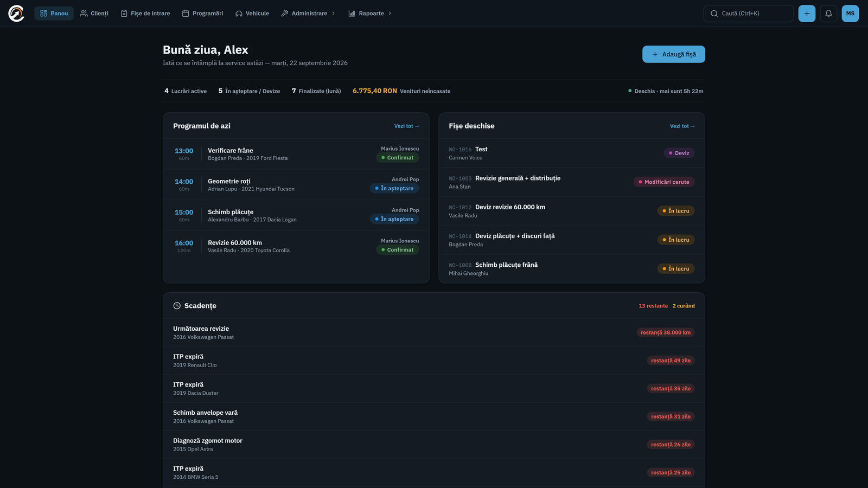
Task: Open Deviz revizie 60.000 km work order
Action: pos(572,211)
